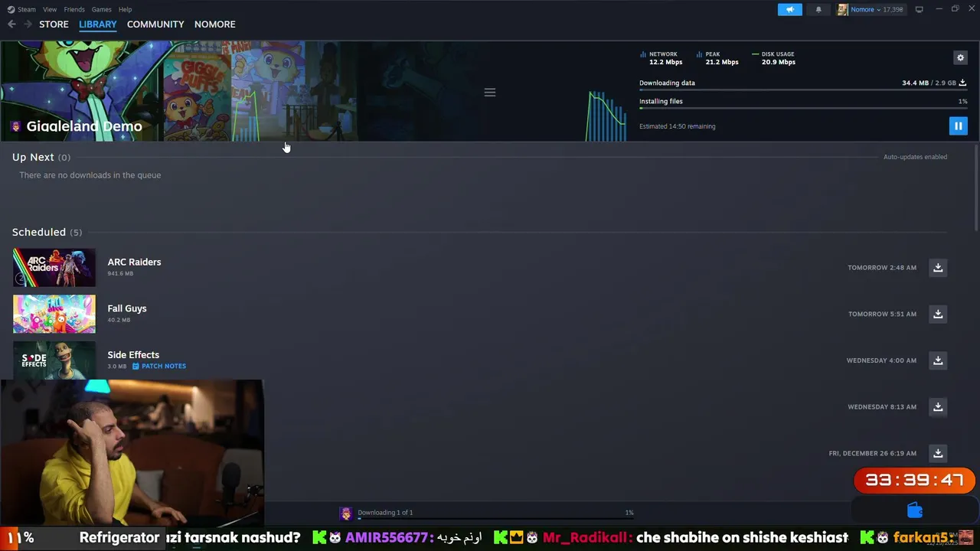Viewport: 980px width, 551px height.
Task: Click the Fall Guys game thumbnail
Action: [x=54, y=314]
